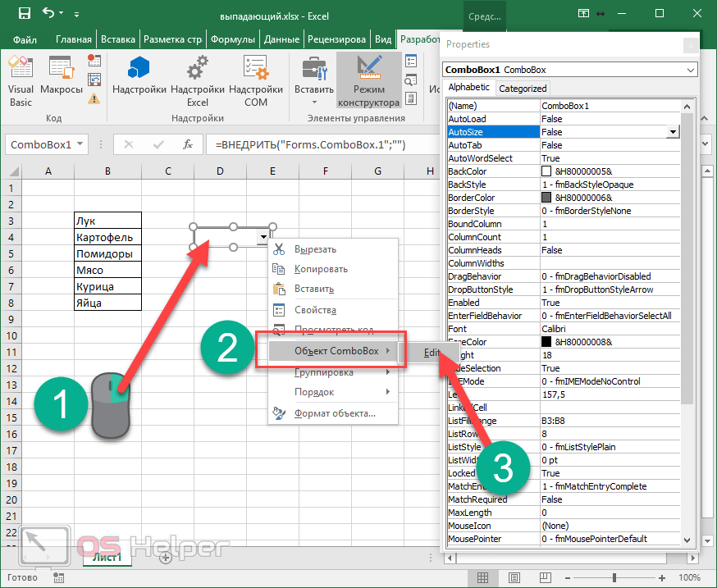This screenshot has width=717, height=588.
Task: Expand the ComboBox1 name box dropdown
Action: click(80, 144)
